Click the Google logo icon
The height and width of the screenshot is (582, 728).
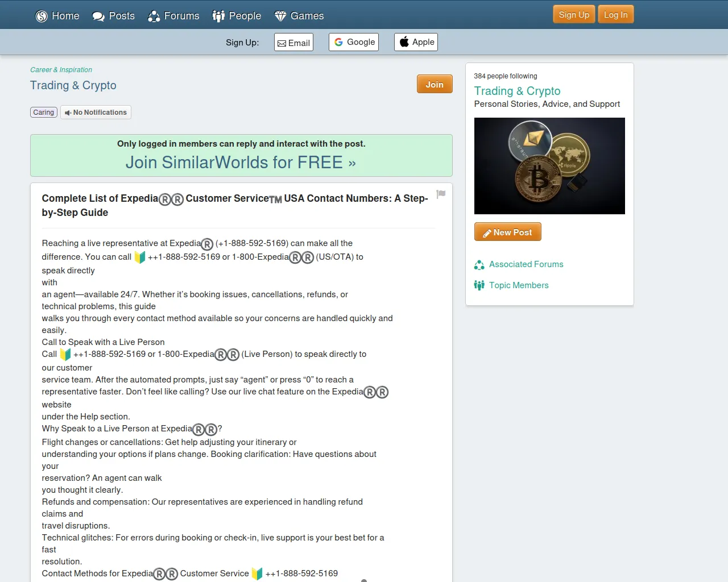[x=338, y=42]
